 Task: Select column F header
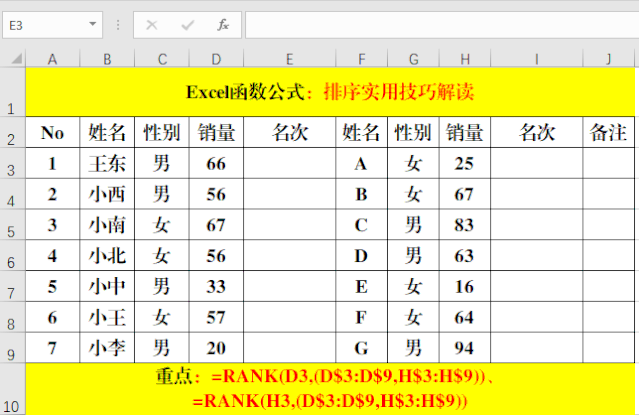click(x=361, y=60)
